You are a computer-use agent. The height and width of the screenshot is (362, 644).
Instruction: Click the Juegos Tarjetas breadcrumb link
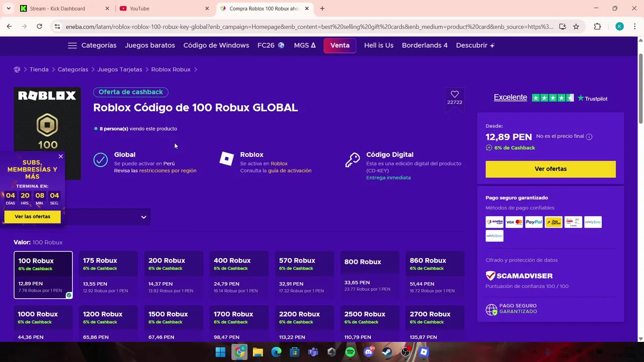point(120,69)
